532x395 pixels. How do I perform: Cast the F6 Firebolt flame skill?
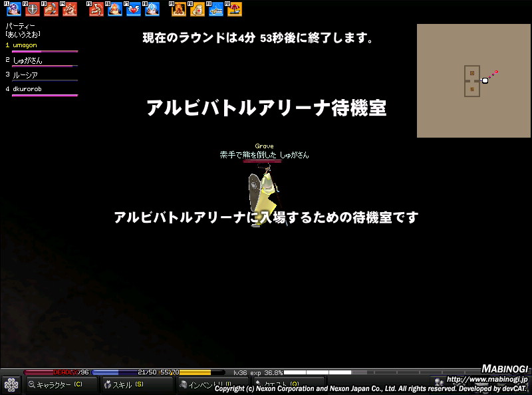tap(115, 9)
